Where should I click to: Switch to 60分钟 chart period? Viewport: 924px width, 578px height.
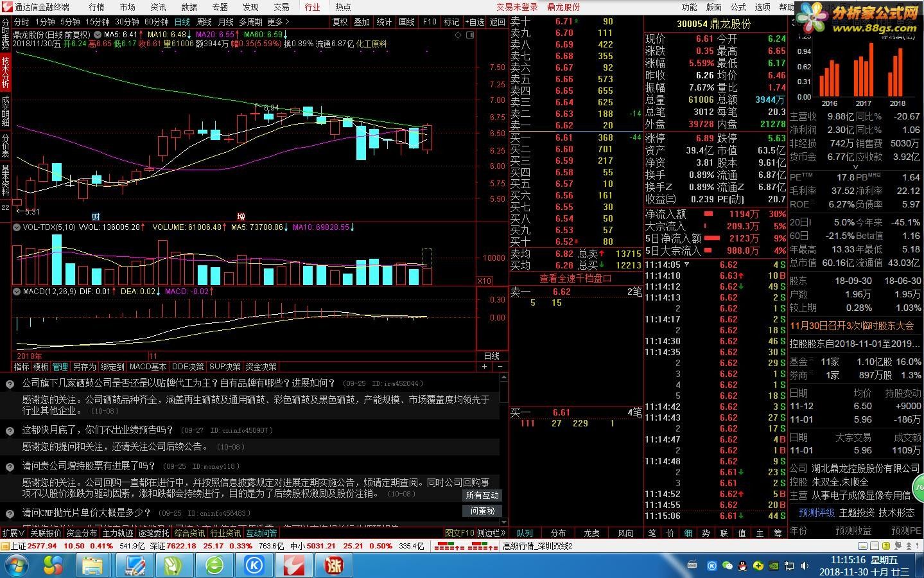point(157,22)
